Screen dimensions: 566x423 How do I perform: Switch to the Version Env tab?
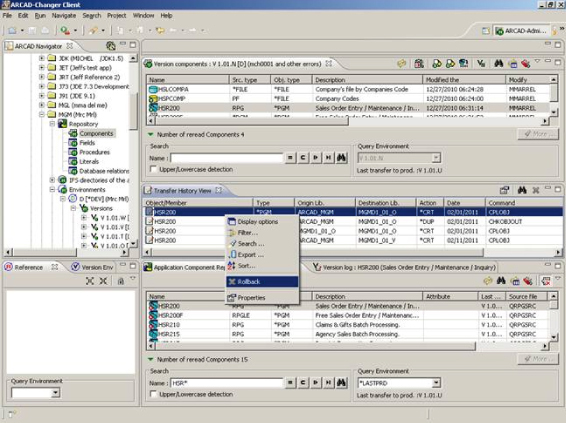tap(93, 267)
